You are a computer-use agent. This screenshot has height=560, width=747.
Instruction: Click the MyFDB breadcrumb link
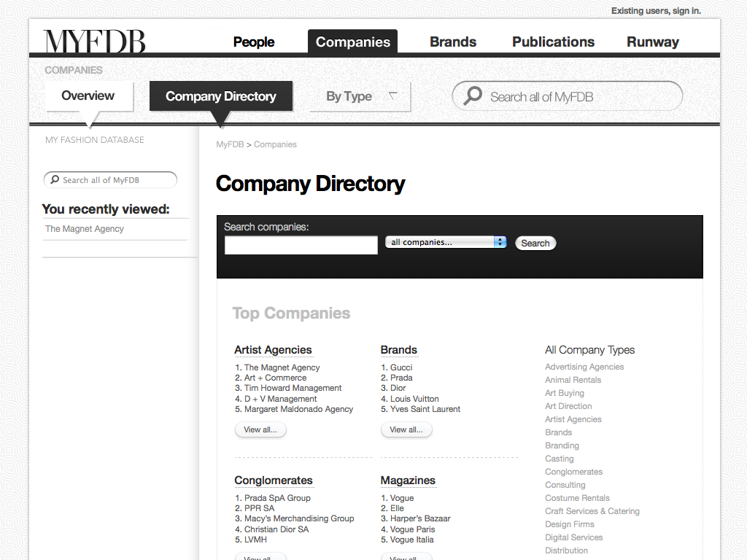[230, 144]
